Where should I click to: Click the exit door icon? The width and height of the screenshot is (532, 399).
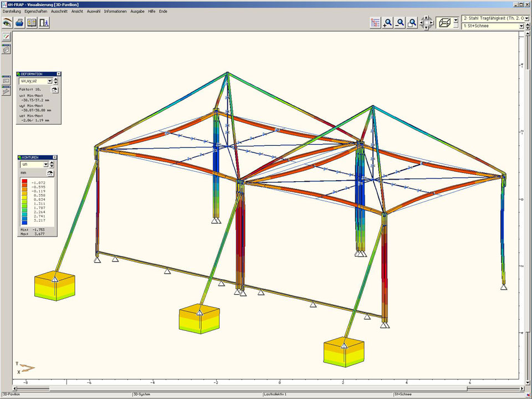(x=44, y=23)
